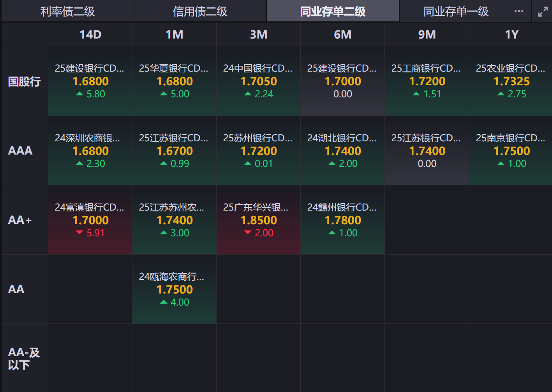
Task: Select the AA row label
Action: pos(25,289)
